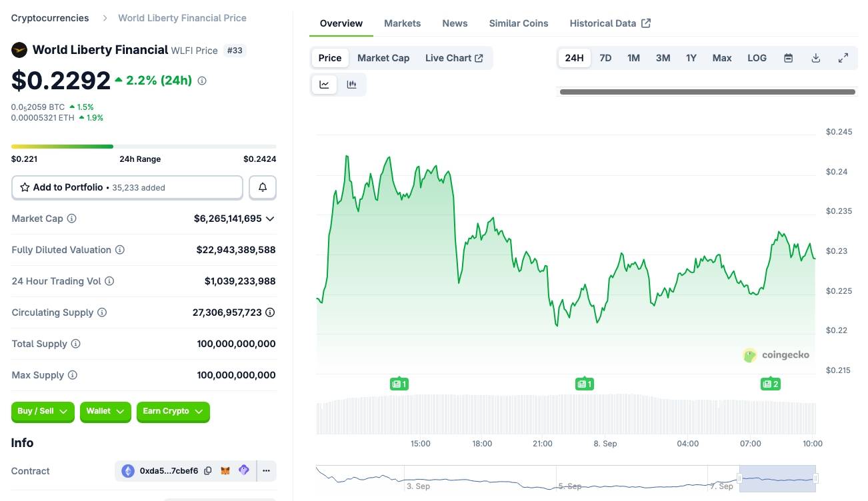Click the Ethereum contract chain icon
This screenshot has width=868, height=501.
[x=127, y=471]
